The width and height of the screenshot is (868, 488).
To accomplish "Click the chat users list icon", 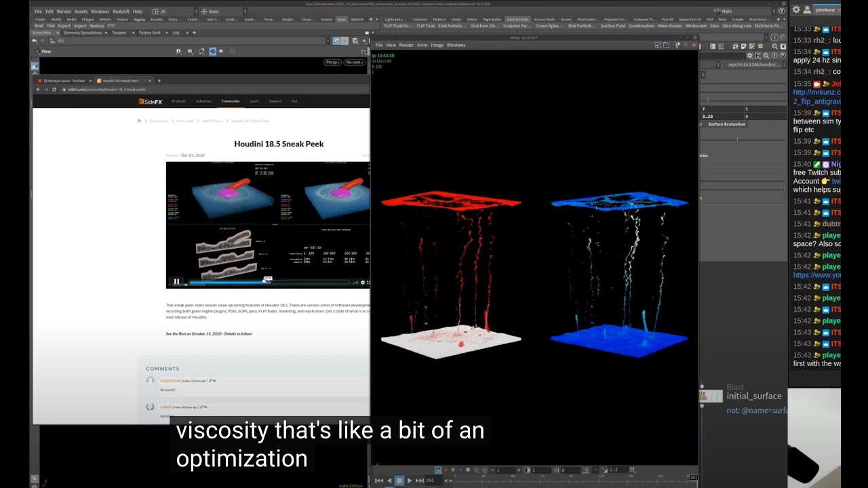I will (807, 9).
